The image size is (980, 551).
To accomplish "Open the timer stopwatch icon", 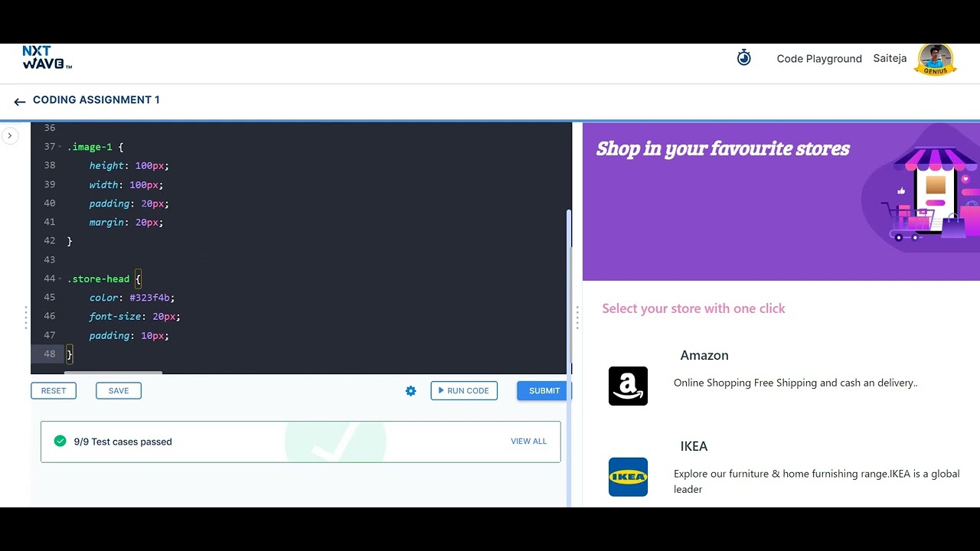I will coord(743,58).
